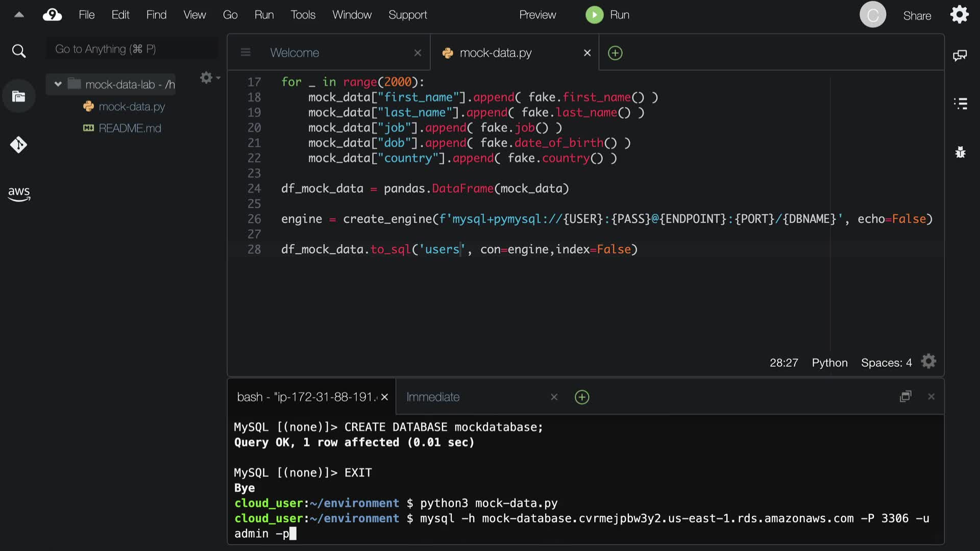Image resolution: width=980 pixels, height=551 pixels.
Task: Open the Tools menu
Action: point(303,15)
